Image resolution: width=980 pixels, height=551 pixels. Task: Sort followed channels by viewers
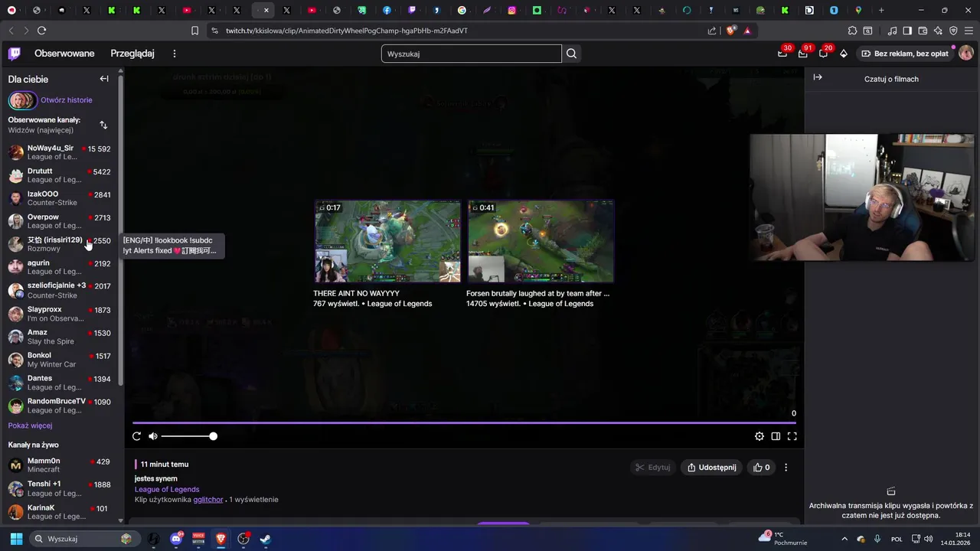click(x=103, y=125)
